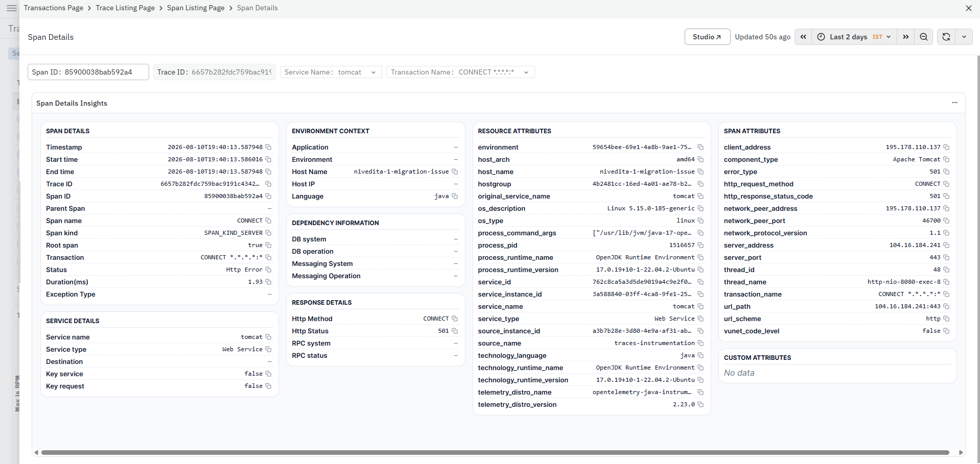Copy the network_peer_port value

pyautogui.click(x=946, y=221)
